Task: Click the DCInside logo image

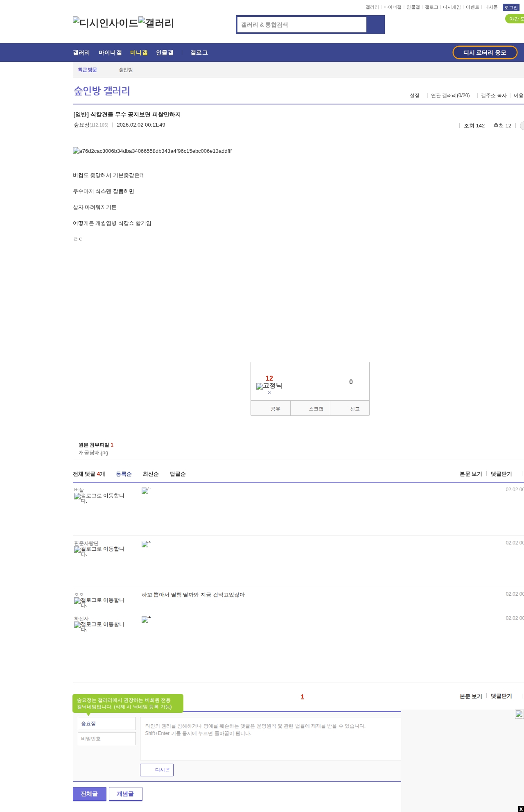Action: tap(105, 23)
